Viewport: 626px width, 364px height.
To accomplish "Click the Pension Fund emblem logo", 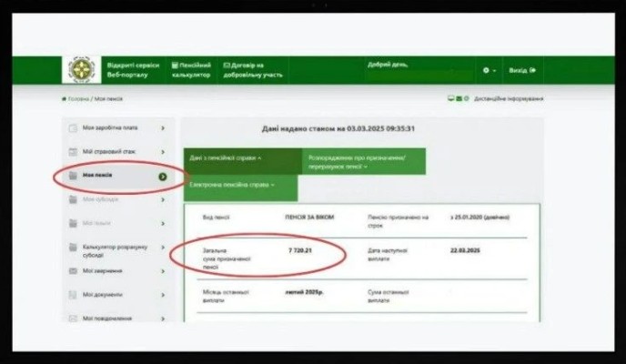I will 81,70.
